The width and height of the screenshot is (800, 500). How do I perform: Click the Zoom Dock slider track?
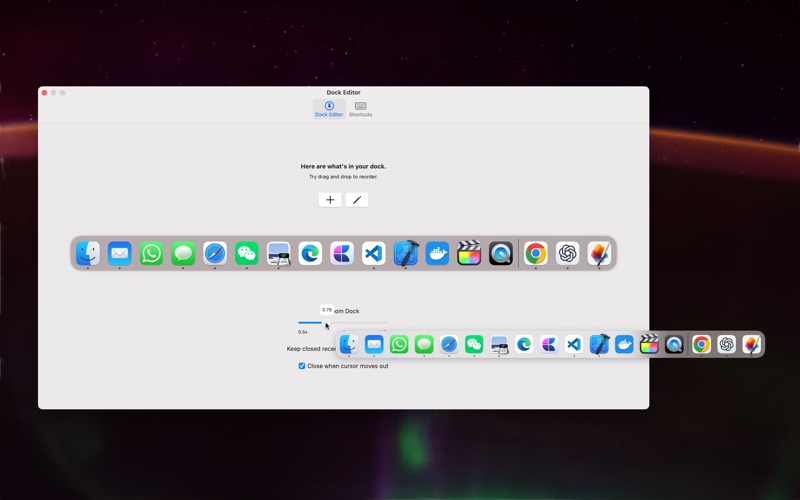pos(343,322)
